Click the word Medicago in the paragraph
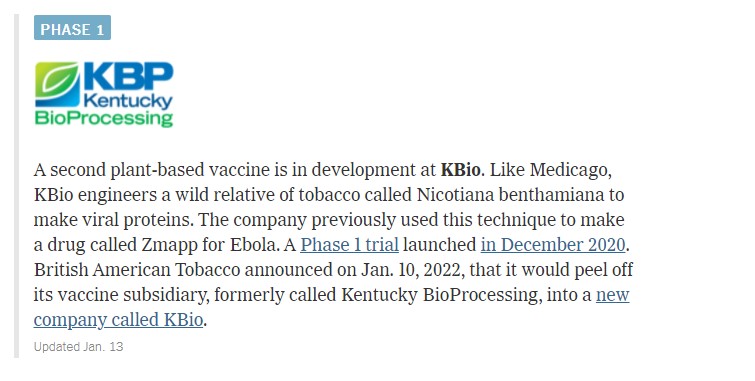The height and width of the screenshot is (381, 755). 570,171
